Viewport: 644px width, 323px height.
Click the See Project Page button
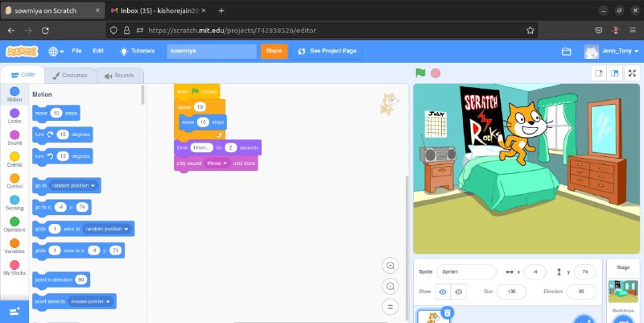(x=327, y=51)
